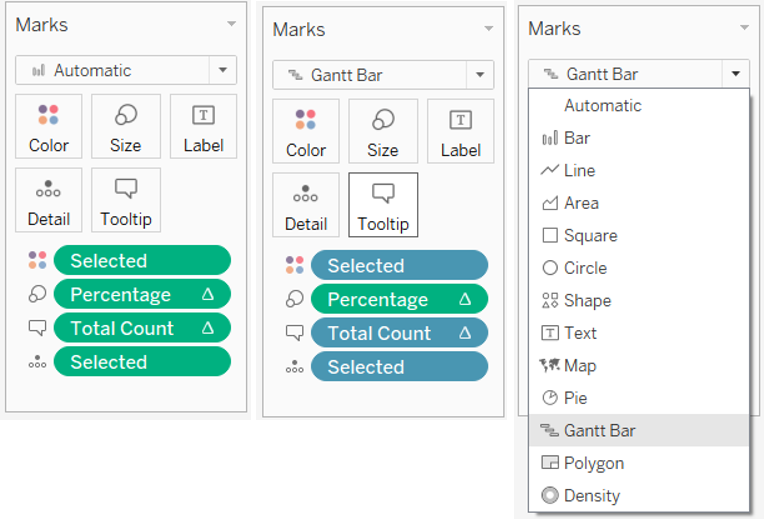Click size icon beside Percentage pill in middle card

click(x=295, y=299)
